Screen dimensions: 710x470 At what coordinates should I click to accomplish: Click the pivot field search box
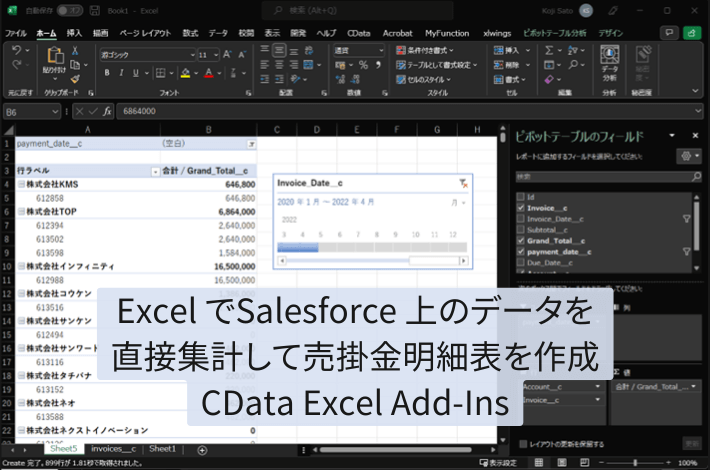pyautogui.click(x=609, y=177)
